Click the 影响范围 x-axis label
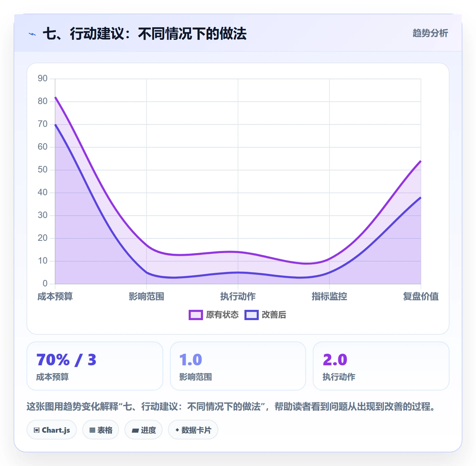Screen dimensions: 476x466 click(147, 296)
